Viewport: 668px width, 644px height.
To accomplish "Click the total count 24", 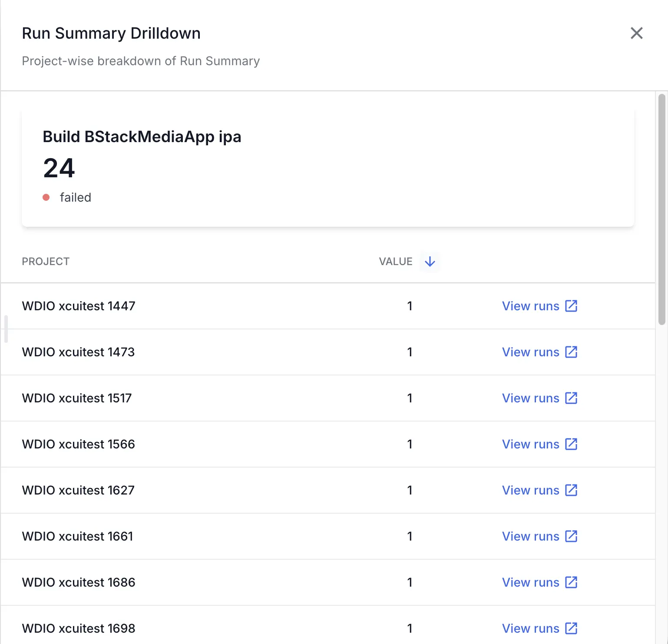I will tap(59, 168).
